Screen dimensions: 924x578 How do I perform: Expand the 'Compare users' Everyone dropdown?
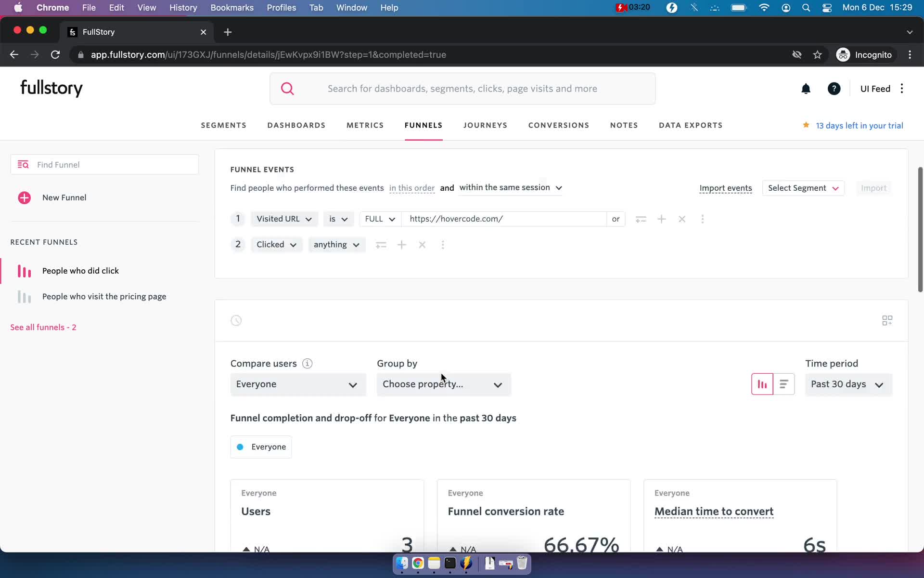click(x=297, y=383)
